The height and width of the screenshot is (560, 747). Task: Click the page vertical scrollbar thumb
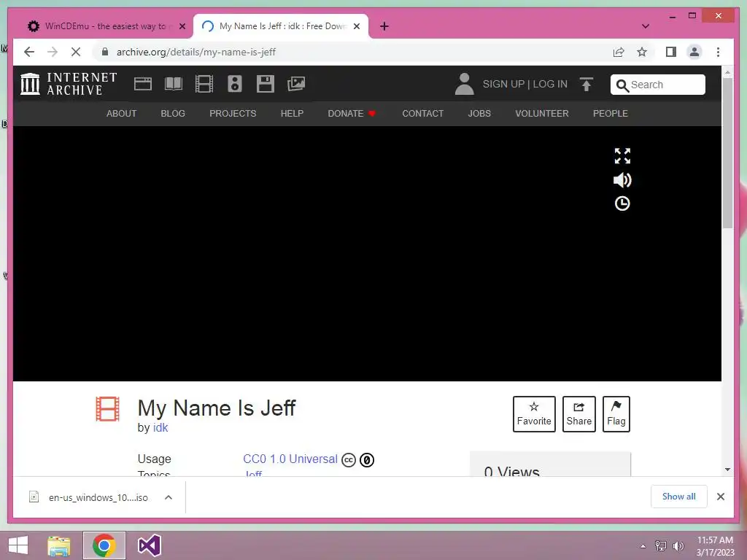tap(727, 152)
